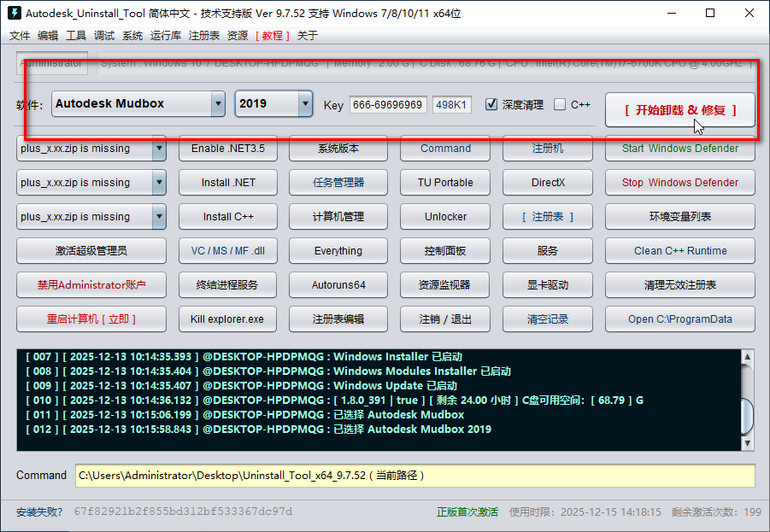Open the 资源 menu
Viewport: 770px width, 532px height.
[238, 35]
